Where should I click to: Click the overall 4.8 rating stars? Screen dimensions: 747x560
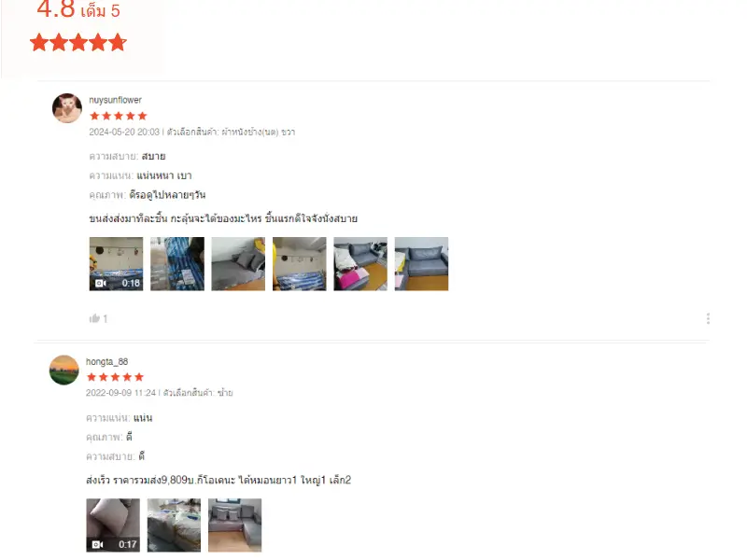78,42
